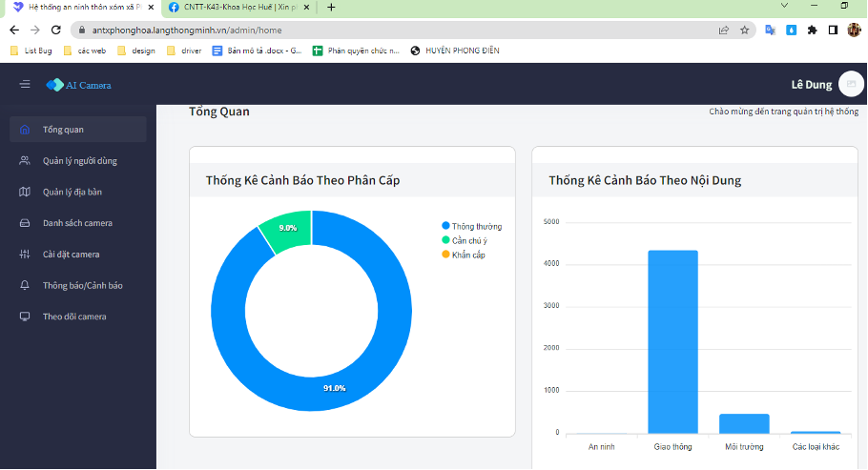
Task: Click the hamburger menu icon in header
Action: point(25,85)
